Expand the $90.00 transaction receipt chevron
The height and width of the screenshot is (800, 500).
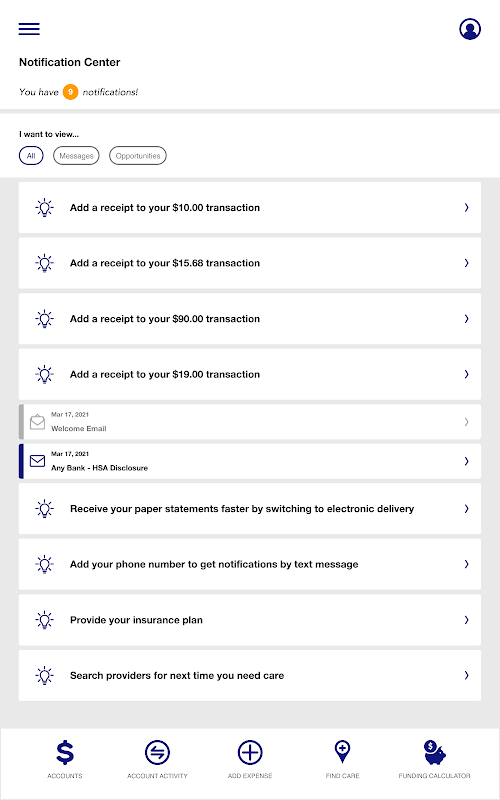pyautogui.click(x=466, y=318)
